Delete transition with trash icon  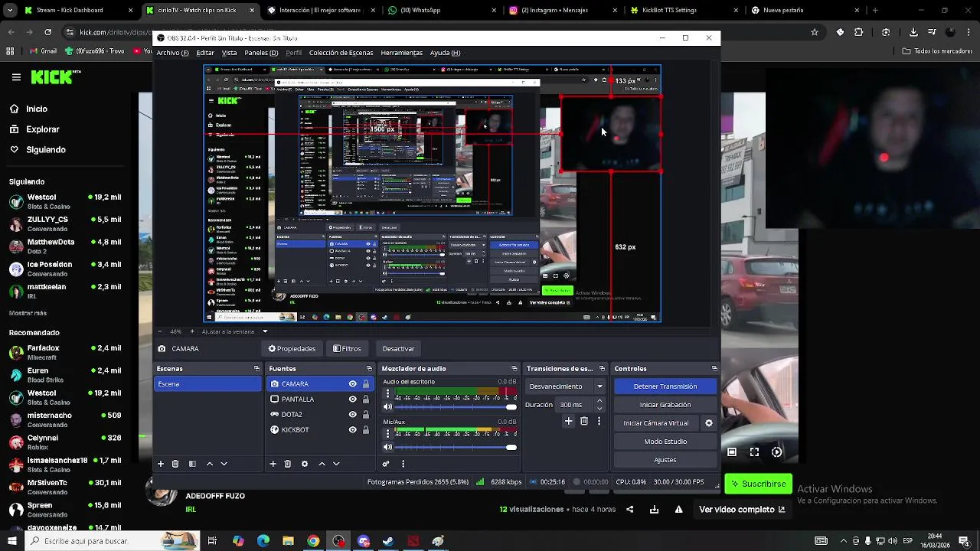coord(584,421)
